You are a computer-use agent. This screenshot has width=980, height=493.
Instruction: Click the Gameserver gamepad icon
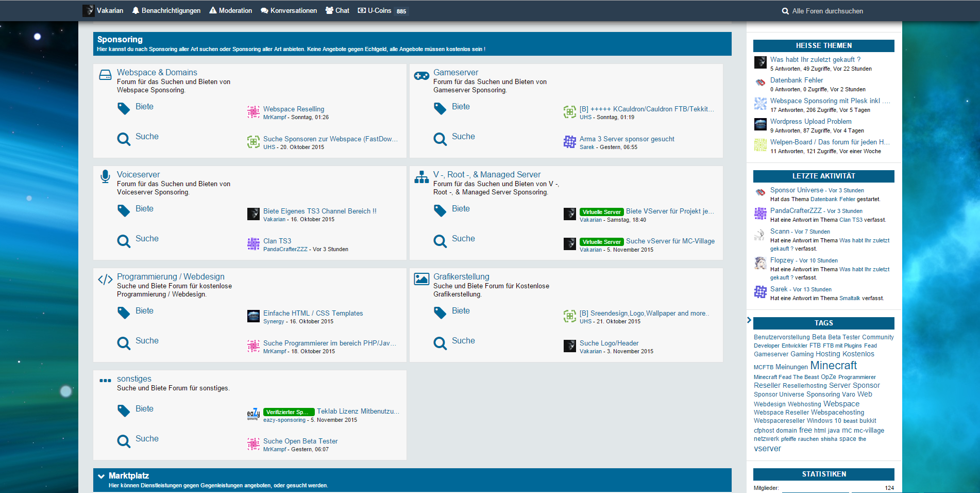(421, 76)
